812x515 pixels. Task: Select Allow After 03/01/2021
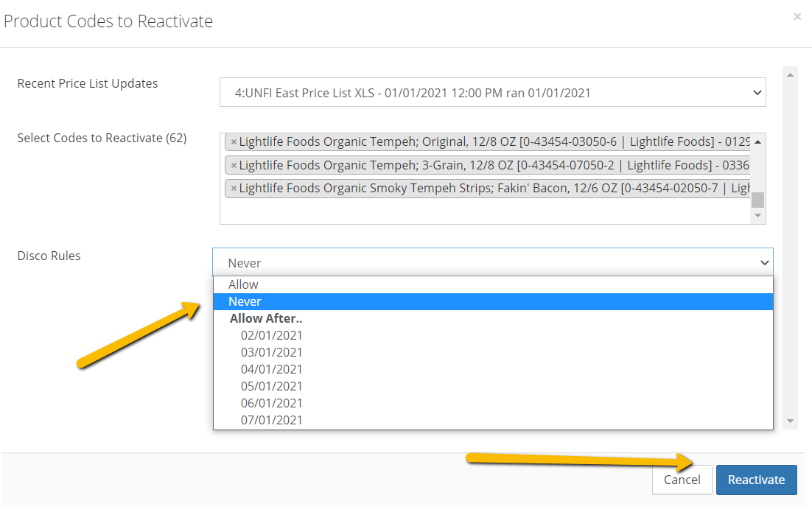271,352
